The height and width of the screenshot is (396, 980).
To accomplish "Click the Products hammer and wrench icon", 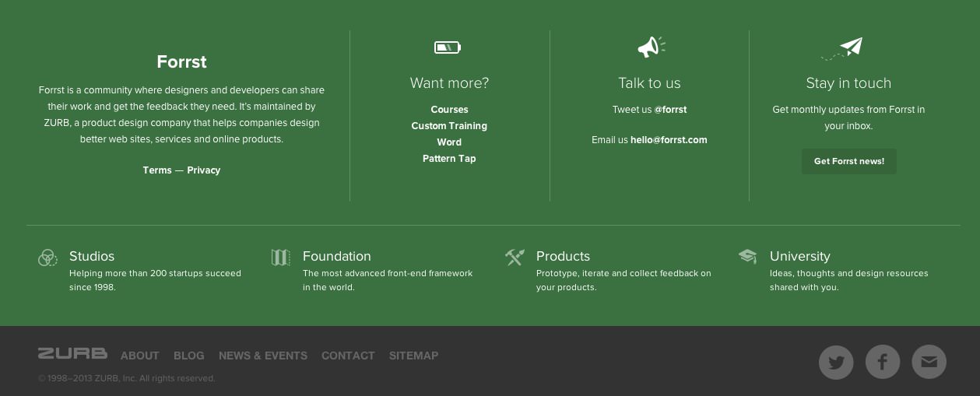I will [x=515, y=257].
